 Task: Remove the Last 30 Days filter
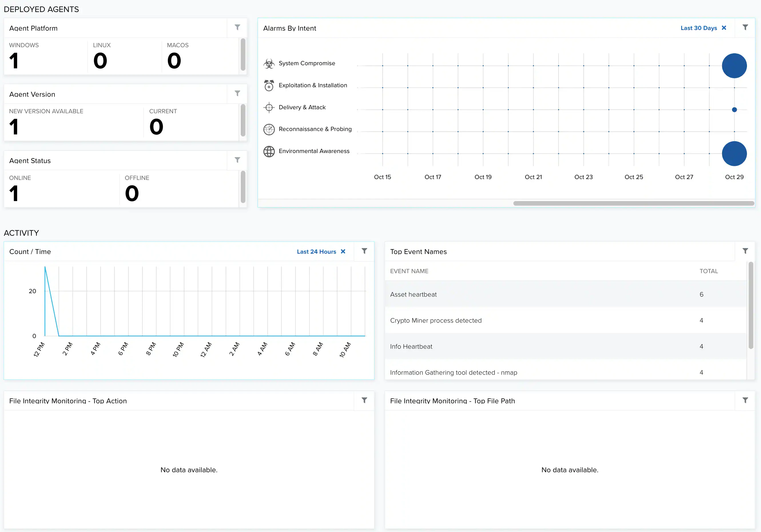[x=724, y=28]
